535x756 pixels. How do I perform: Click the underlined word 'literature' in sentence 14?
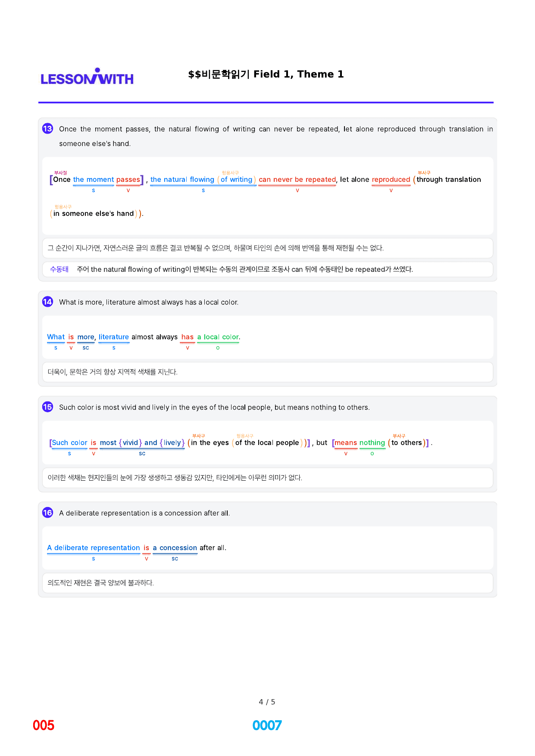coord(114,337)
